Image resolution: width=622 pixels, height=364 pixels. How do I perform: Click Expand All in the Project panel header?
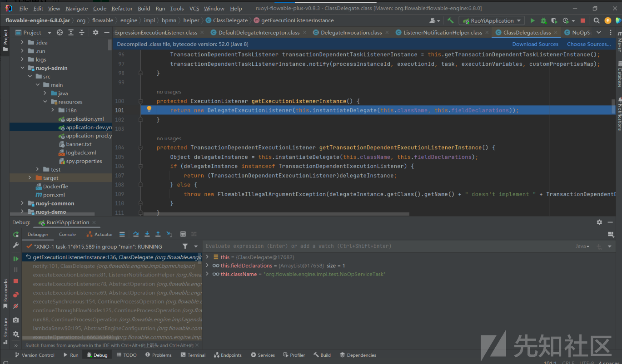71,32
